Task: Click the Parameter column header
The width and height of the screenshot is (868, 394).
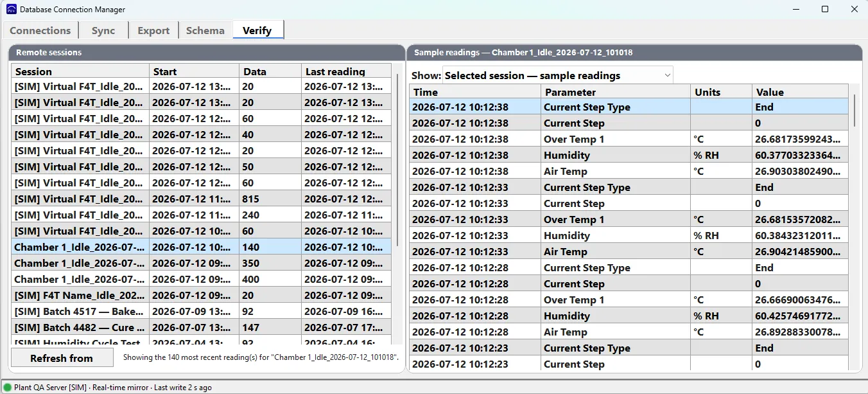Action: [616, 92]
